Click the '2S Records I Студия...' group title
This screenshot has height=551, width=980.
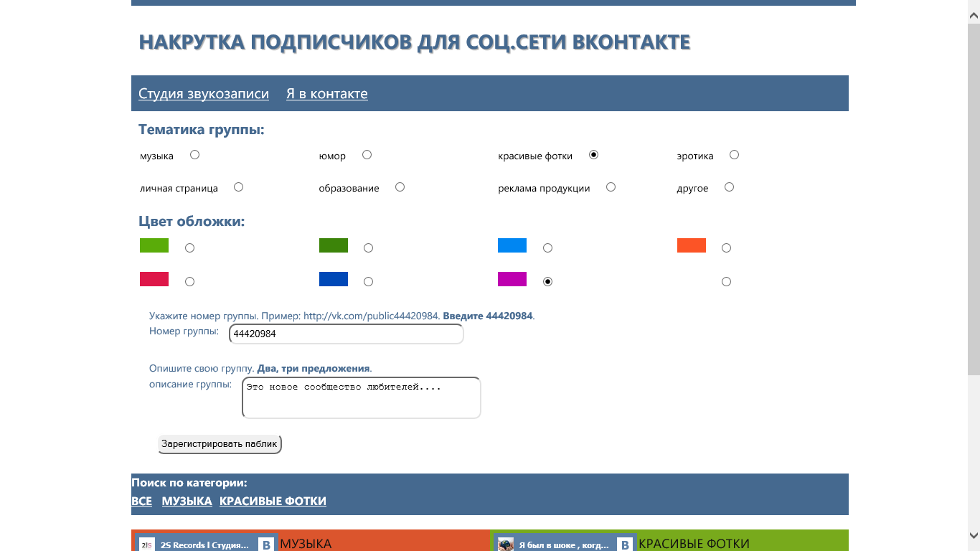coord(204,545)
